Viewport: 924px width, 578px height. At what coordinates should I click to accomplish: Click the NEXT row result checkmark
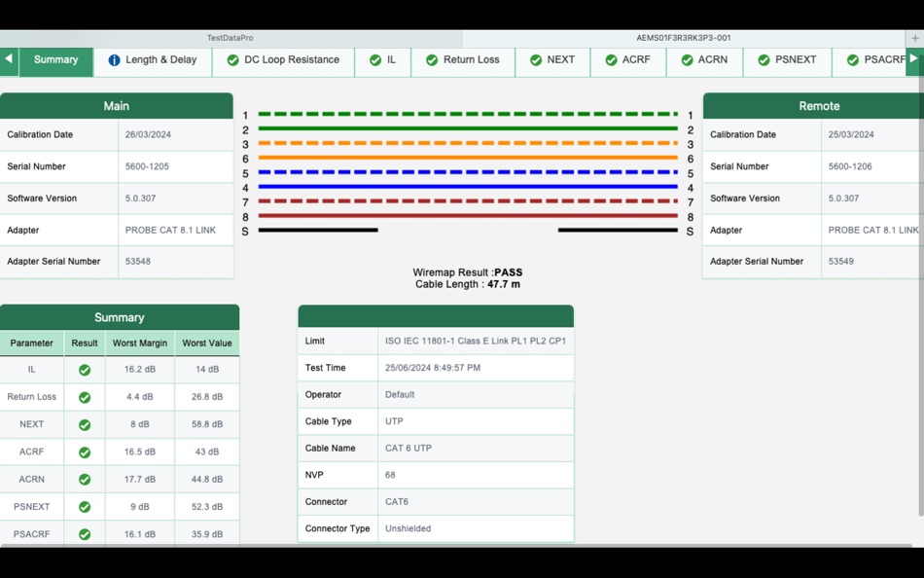85,424
